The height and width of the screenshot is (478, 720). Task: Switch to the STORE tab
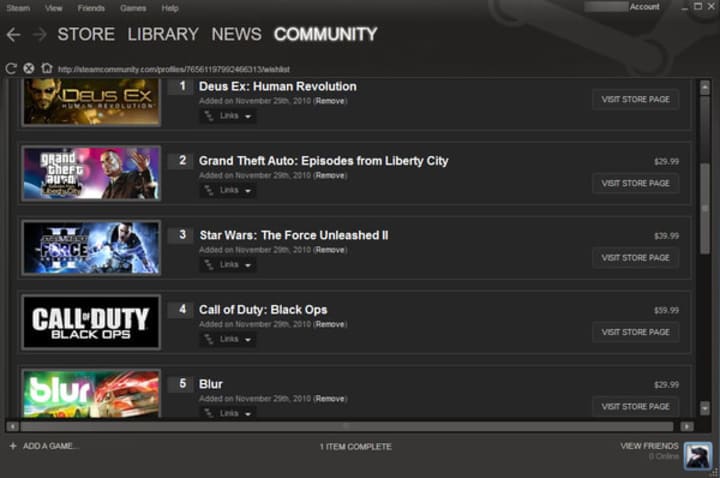pyautogui.click(x=86, y=34)
